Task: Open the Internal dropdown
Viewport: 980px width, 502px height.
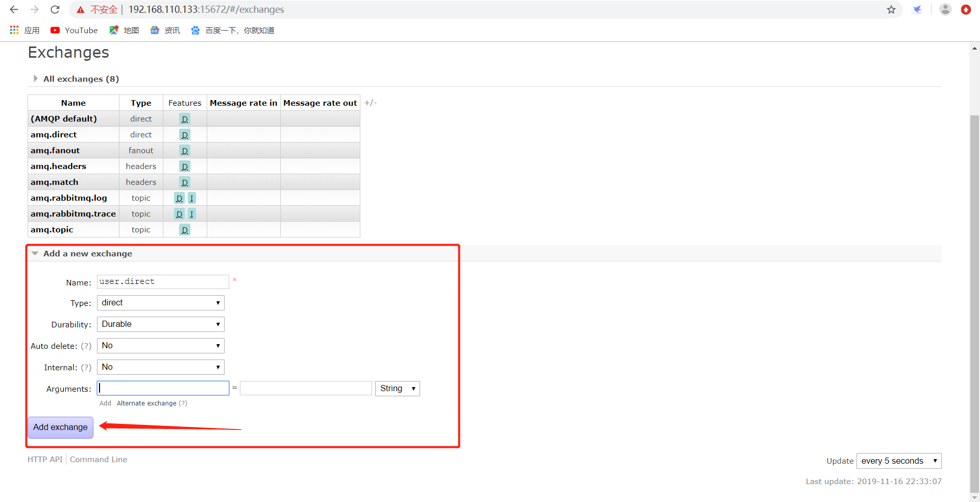Action: (161, 367)
